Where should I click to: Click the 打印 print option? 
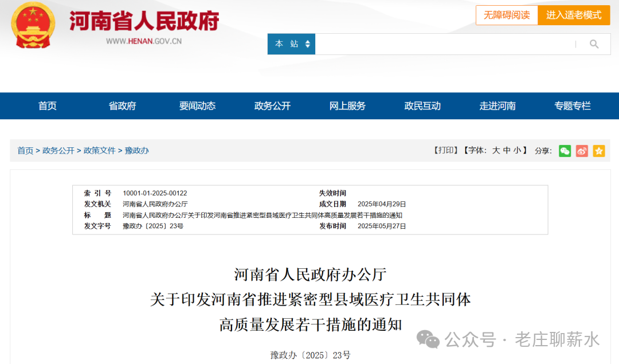446,150
